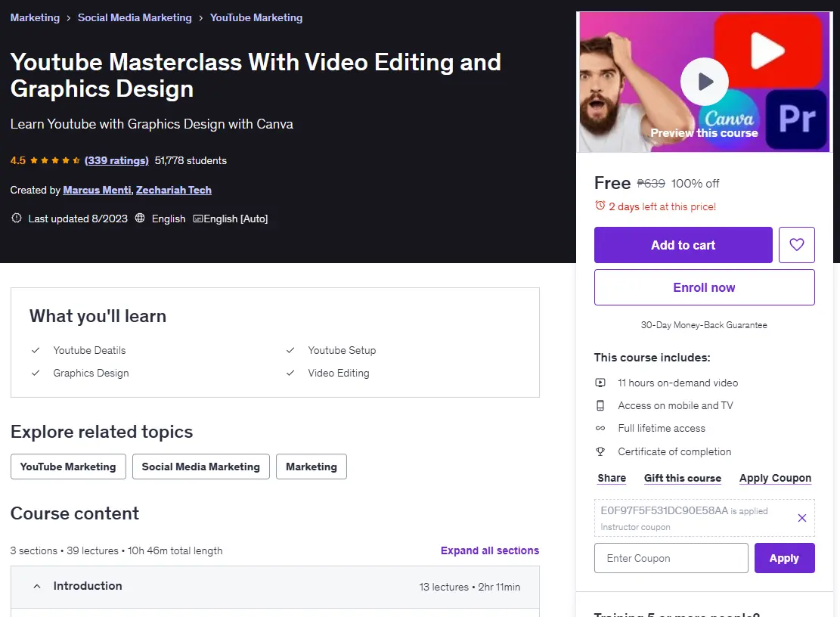Click 'Preview this course' caption
Viewport: 840px width, 617px height.
click(704, 133)
